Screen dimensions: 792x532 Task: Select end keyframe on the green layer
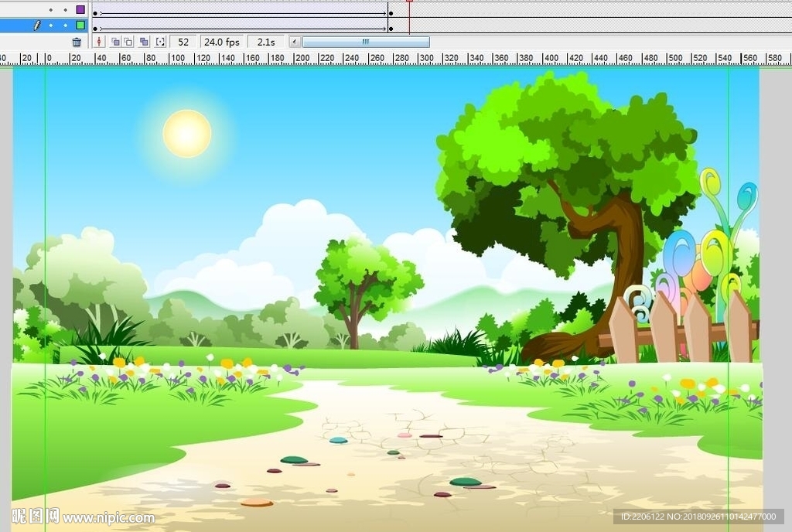391,29
